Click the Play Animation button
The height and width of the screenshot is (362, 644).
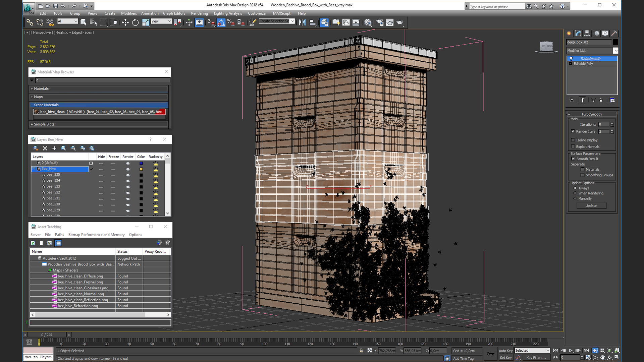[571, 351]
